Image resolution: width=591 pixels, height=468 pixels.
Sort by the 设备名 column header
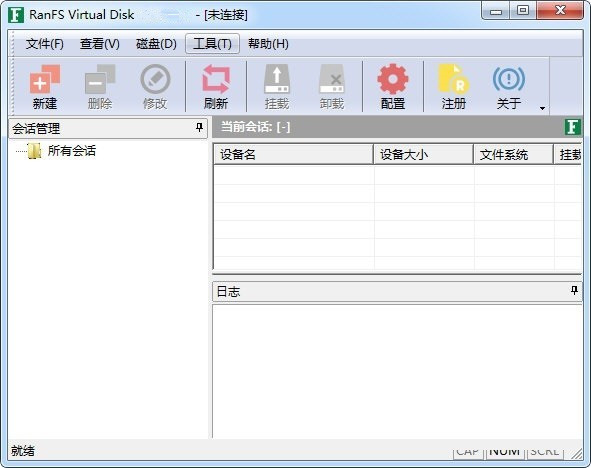coord(293,154)
